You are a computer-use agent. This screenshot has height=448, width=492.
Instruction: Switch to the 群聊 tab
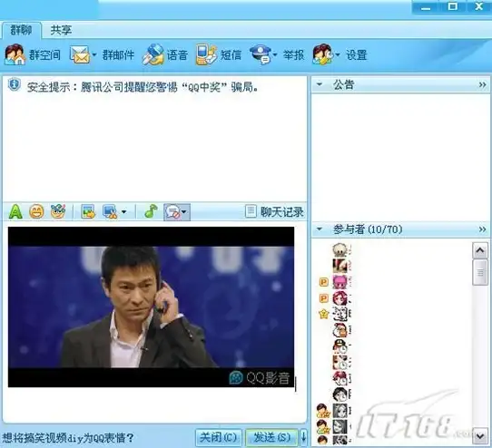pyautogui.click(x=22, y=30)
